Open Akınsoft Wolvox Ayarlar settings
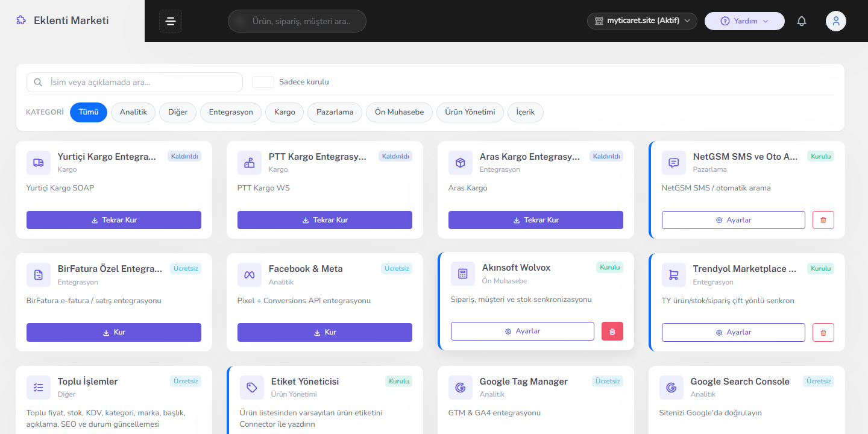 523,331
